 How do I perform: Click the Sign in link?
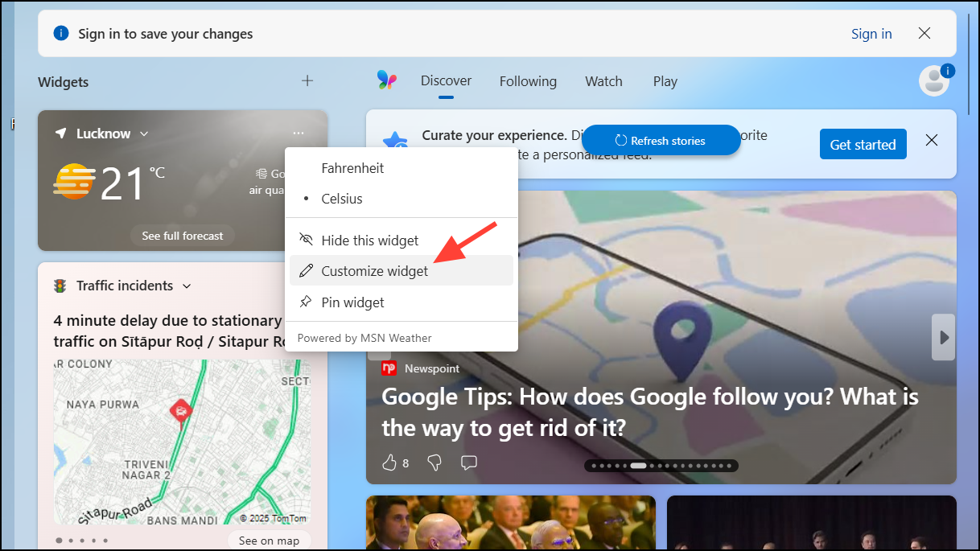(x=871, y=34)
